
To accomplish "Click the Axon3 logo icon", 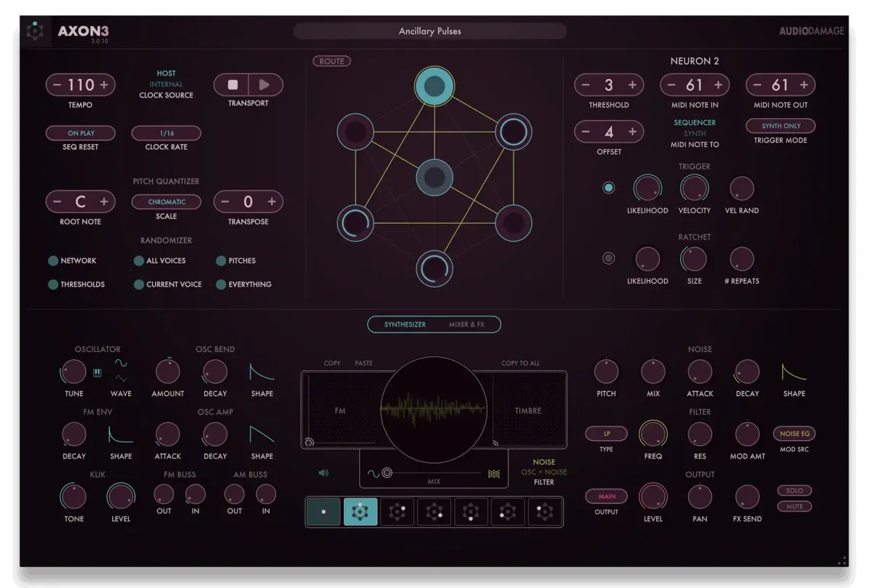I will coord(35,31).
